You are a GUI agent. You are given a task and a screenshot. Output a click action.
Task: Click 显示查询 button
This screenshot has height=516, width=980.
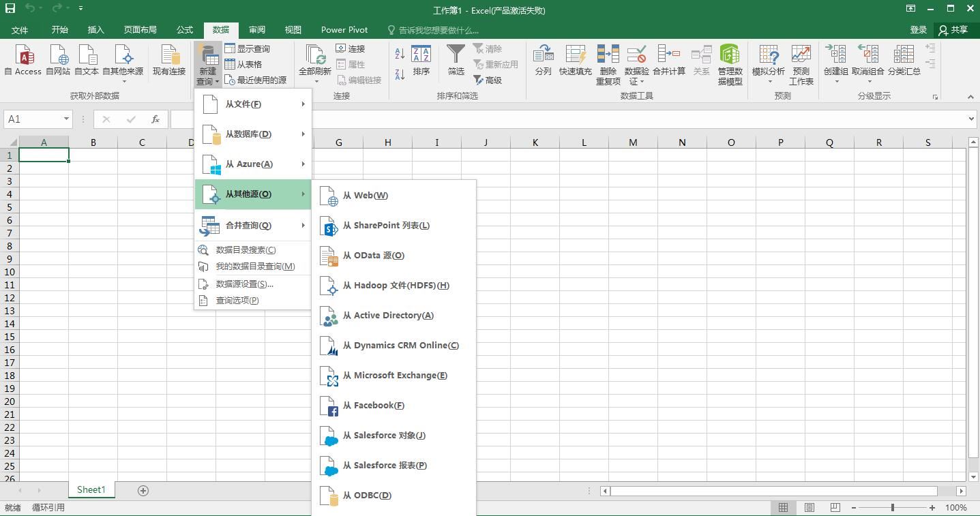point(248,49)
